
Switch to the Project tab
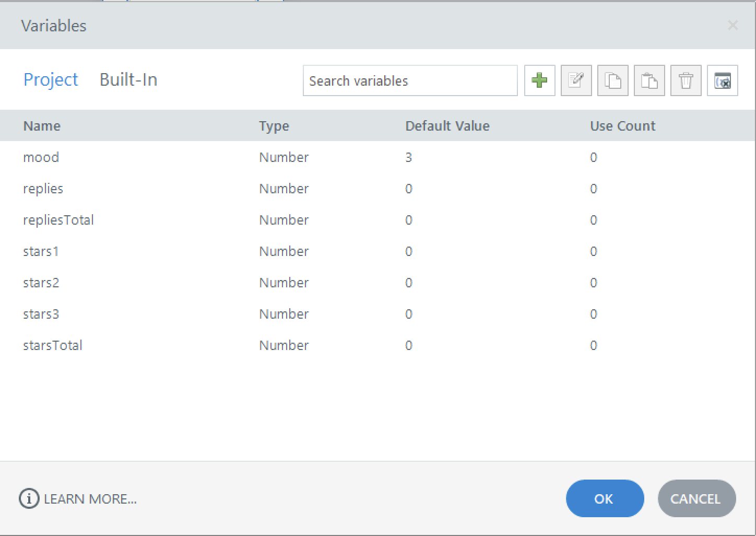coord(51,79)
